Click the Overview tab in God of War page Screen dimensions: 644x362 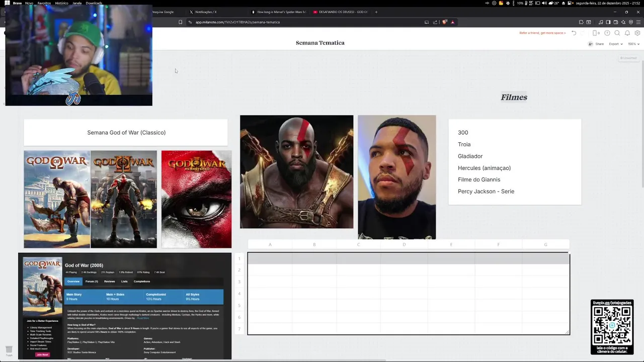(73, 282)
